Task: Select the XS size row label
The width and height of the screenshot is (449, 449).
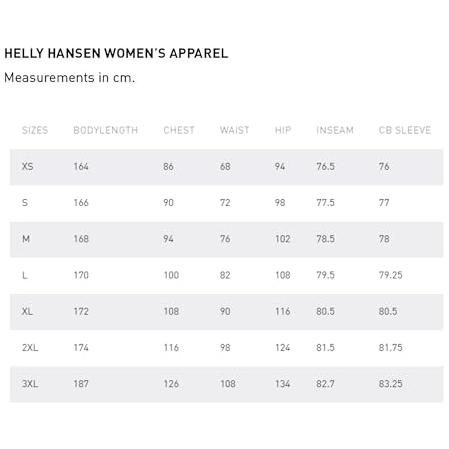Action: [x=28, y=166]
